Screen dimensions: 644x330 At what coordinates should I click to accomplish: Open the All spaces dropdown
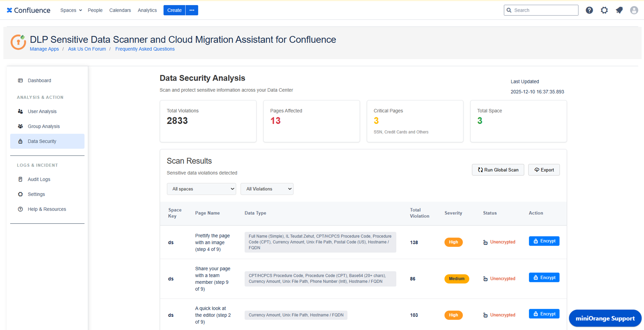201,189
